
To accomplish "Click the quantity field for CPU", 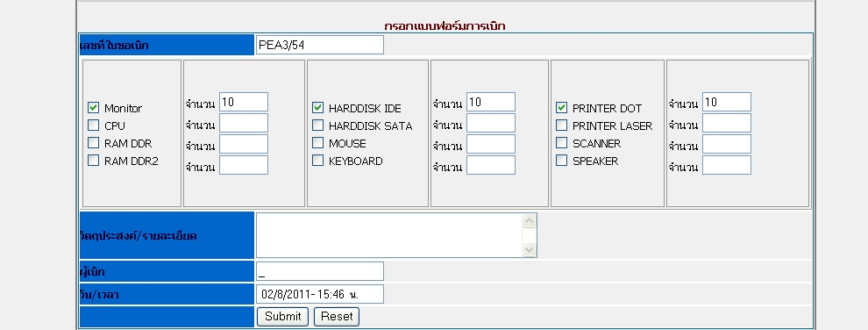I will click(x=244, y=123).
